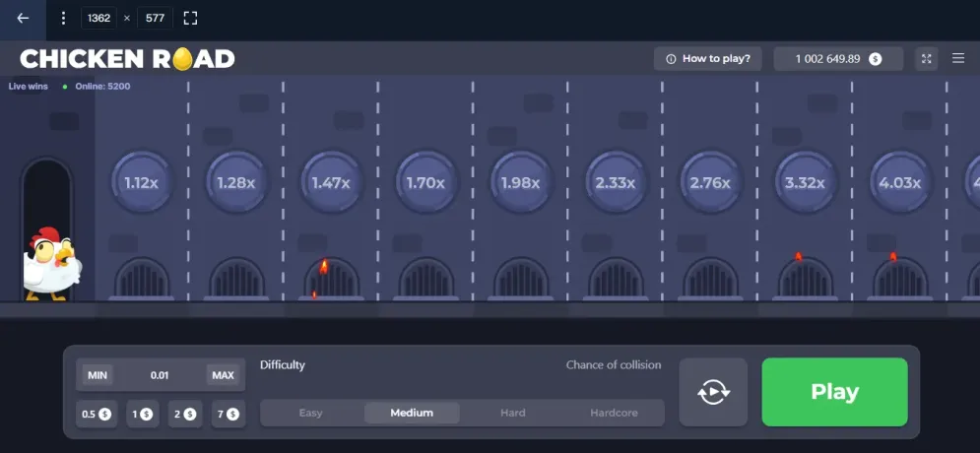The width and height of the screenshot is (980, 453).
Task: Click the green Play button
Action: (x=834, y=392)
